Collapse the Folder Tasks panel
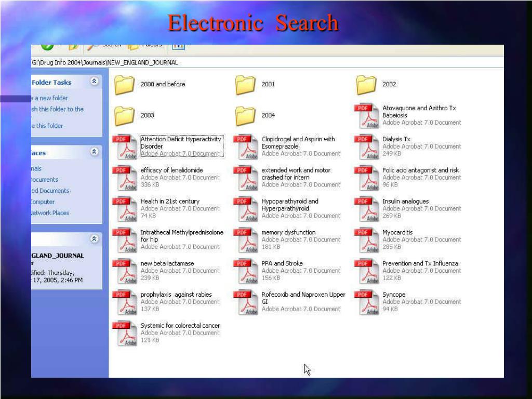 94,82
